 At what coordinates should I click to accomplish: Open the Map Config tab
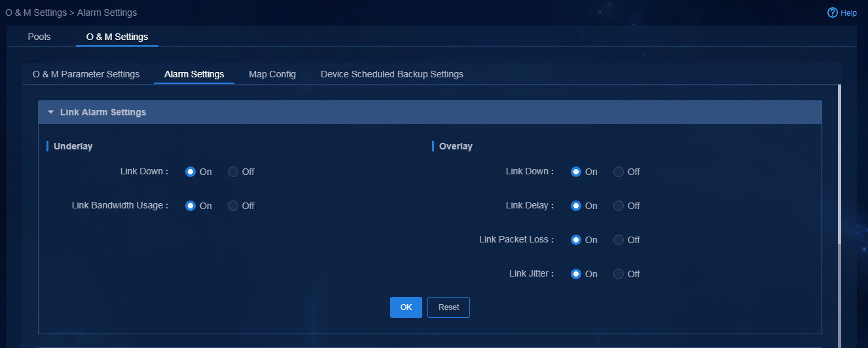272,74
